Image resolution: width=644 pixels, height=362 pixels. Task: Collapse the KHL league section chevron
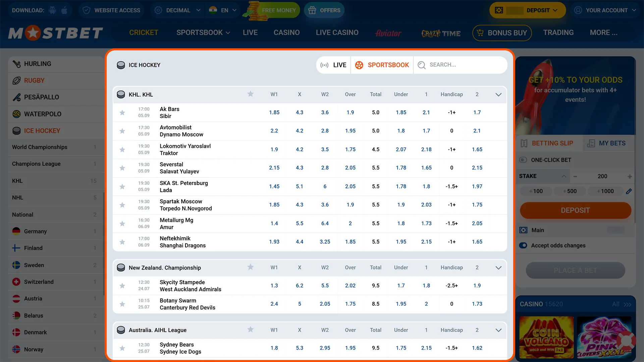(x=498, y=95)
